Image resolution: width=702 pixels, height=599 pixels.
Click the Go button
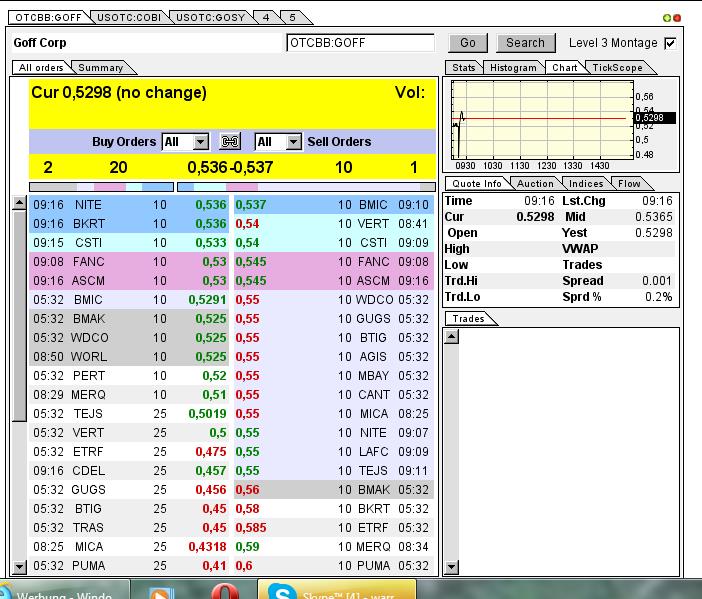[468, 43]
